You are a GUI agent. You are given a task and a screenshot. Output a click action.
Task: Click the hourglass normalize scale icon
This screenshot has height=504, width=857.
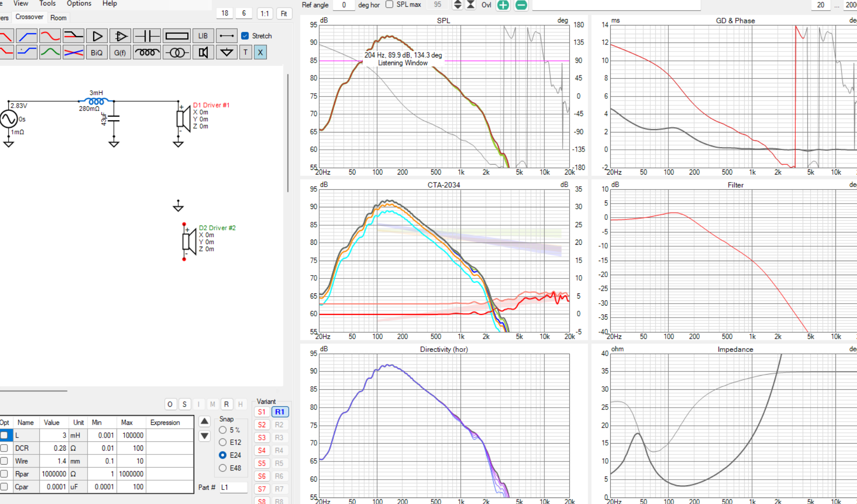(471, 5)
